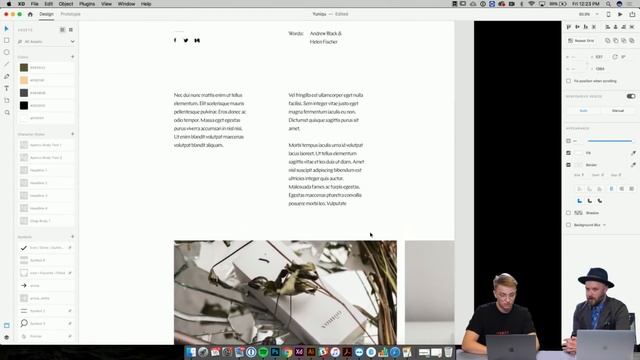Select the Zoom magnifier tool
Image resolution: width=640 pixels, height=360 pixels.
coord(7,112)
